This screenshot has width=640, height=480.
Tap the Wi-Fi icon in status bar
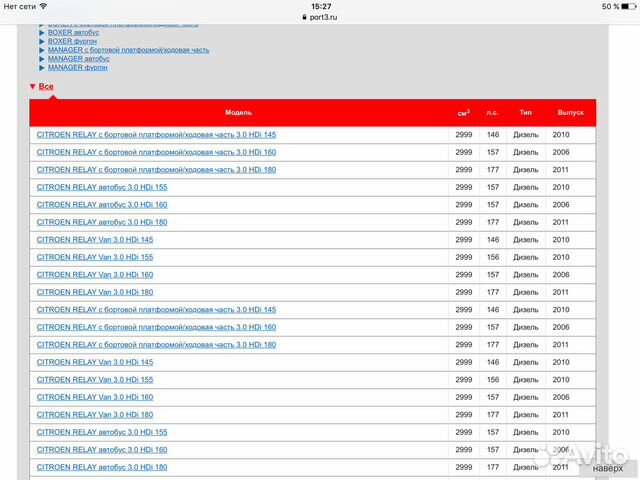[x=43, y=6]
